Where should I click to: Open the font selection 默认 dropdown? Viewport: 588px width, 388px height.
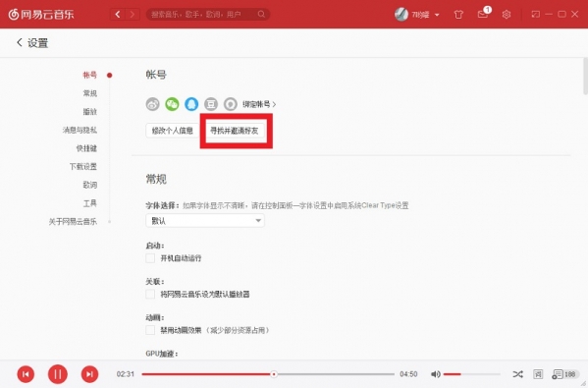[205, 221]
